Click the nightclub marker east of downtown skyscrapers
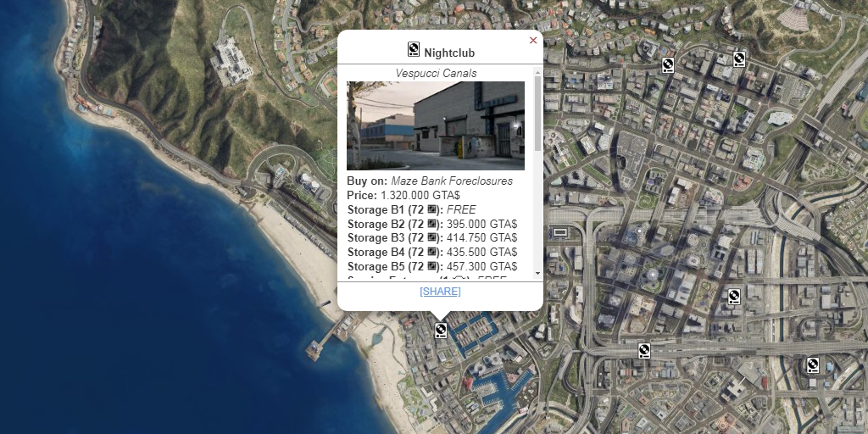 [734, 297]
